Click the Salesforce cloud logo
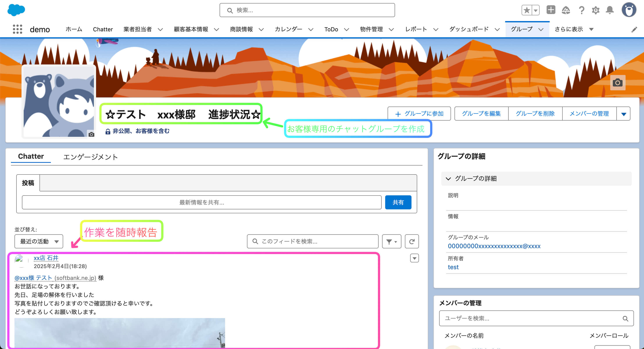The width and height of the screenshot is (644, 349). (16, 10)
